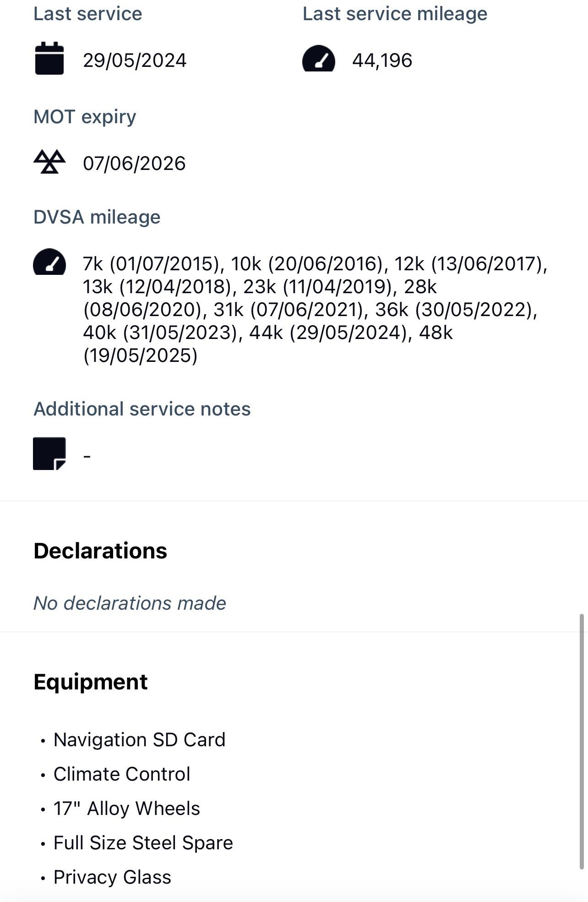This screenshot has height=902, width=588.
Task: Click the DVSA mileage gauge icon
Action: 49,262
